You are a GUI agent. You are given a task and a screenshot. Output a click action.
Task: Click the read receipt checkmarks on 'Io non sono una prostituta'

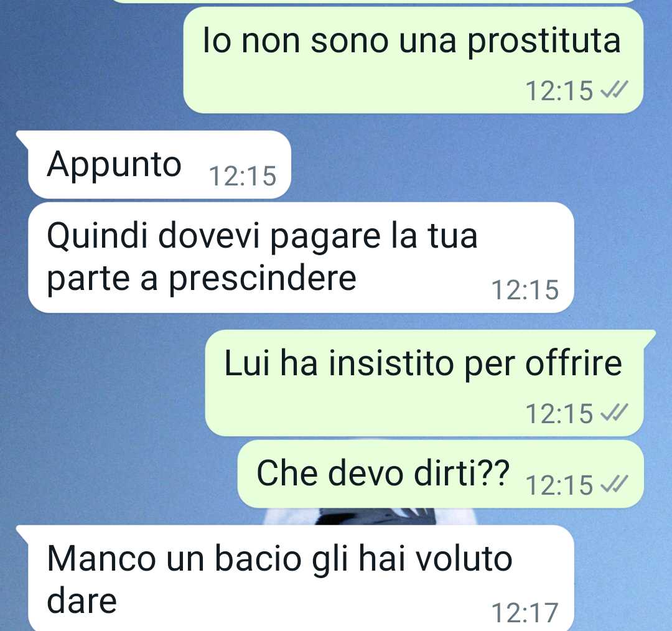click(615, 90)
